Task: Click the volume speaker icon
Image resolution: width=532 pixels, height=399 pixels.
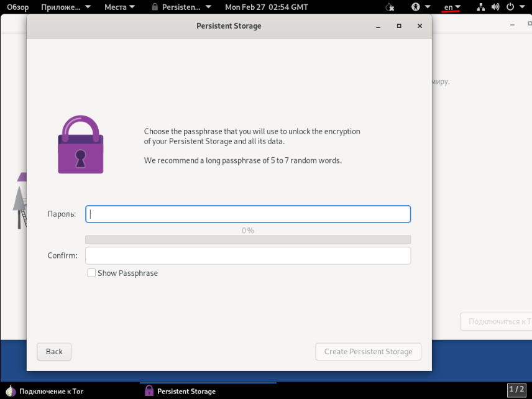Action: (x=495, y=7)
